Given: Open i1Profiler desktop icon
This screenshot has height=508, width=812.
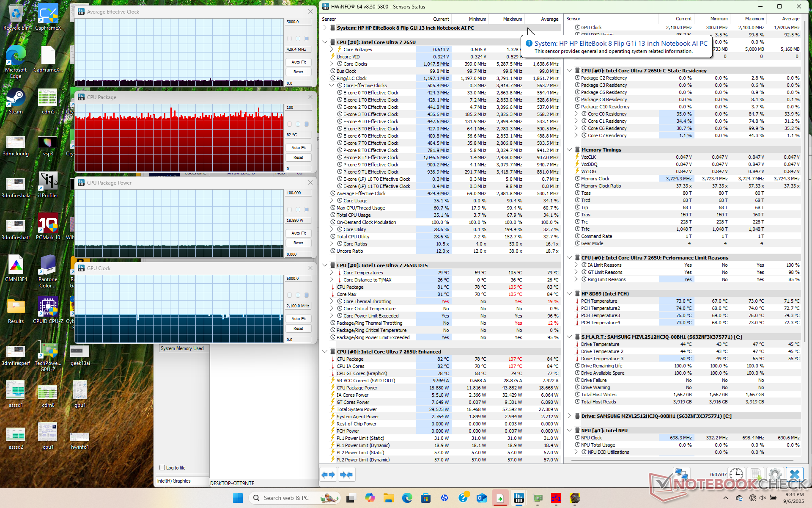Looking at the screenshot, I should [48, 185].
